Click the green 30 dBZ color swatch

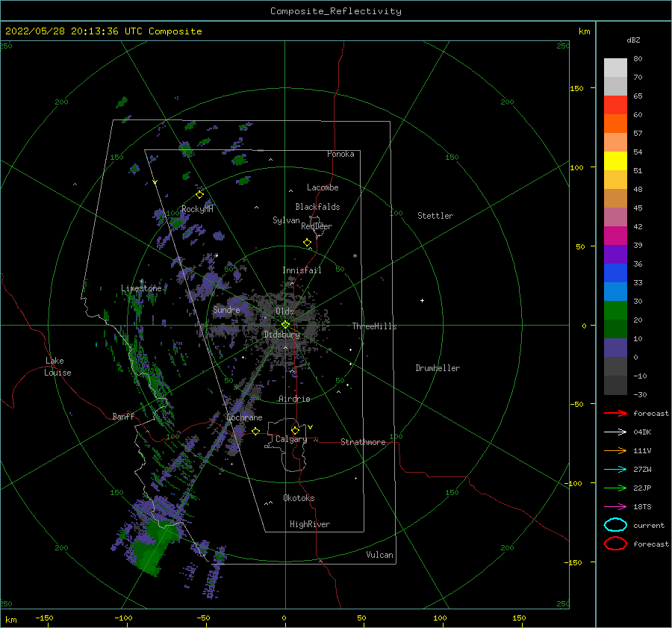tap(615, 311)
